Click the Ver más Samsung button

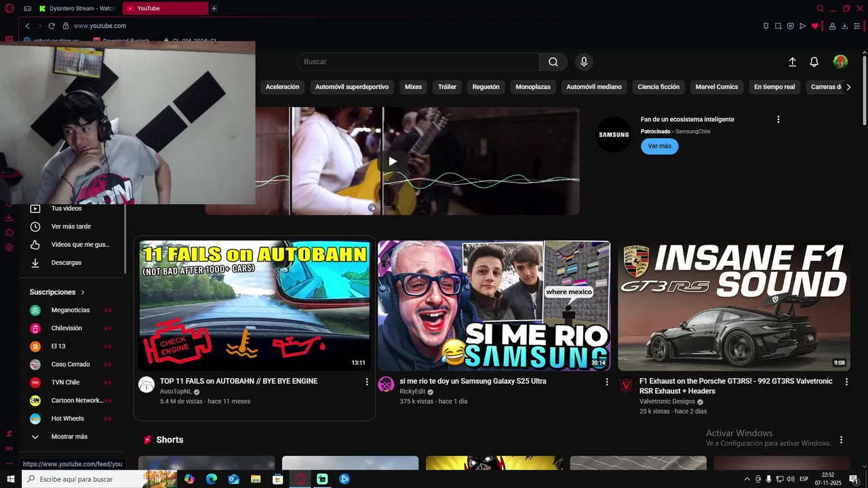click(x=659, y=146)
